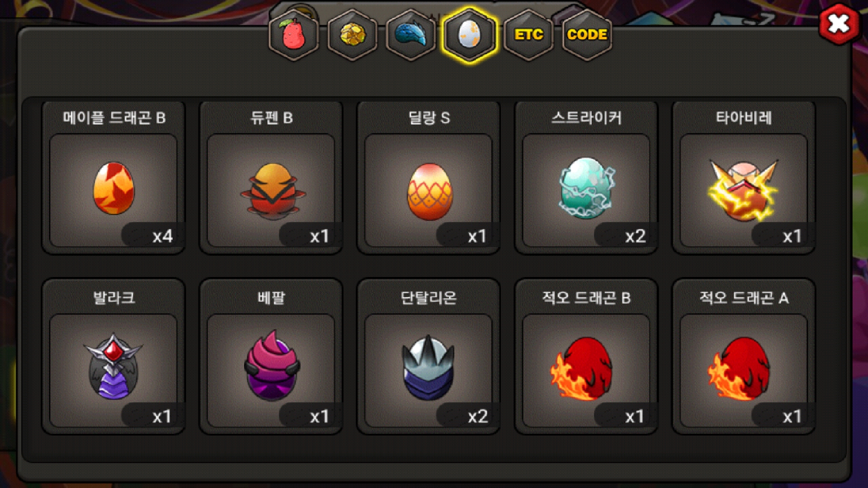Viewport: 868px width, 488px height.
Task: Open the fruit food inventory tab
Action: point(294,35)
